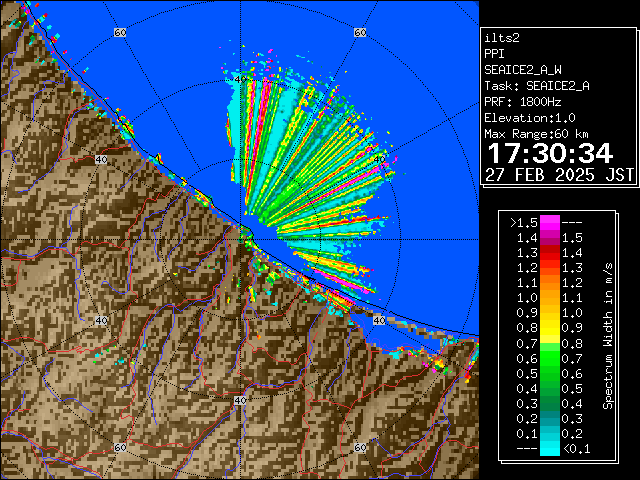Viewport: 640px width, 480px height.
Task: Click the '17:30:34' timestamp
Action: pos(550,153)
